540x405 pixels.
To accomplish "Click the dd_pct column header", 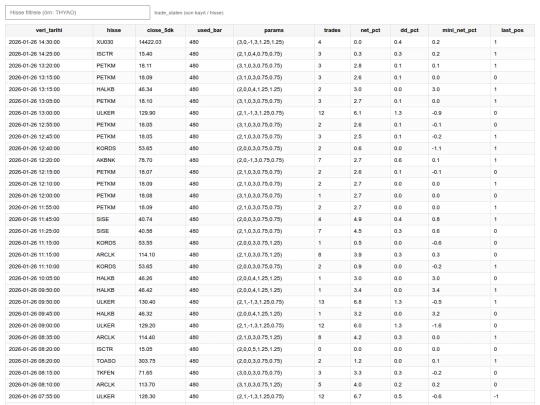I will 409,30.
